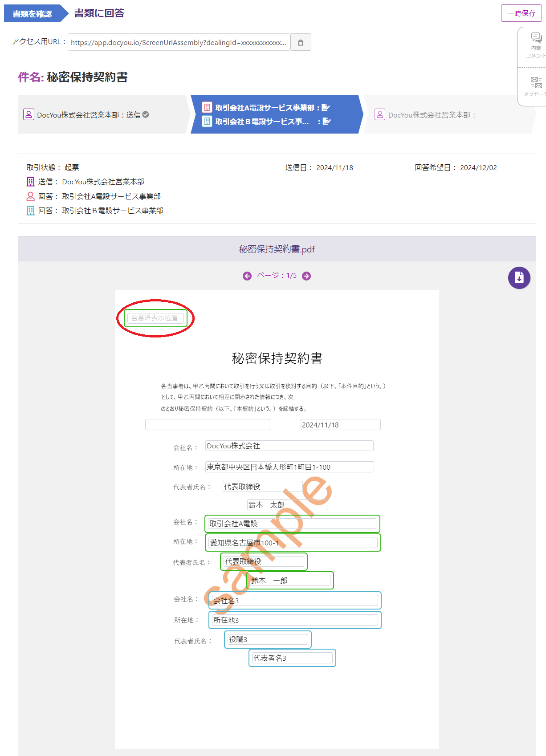Click the 件名: 秘密保持契約書 title
This screenshot has width=546, height=756.
(73, 77)
